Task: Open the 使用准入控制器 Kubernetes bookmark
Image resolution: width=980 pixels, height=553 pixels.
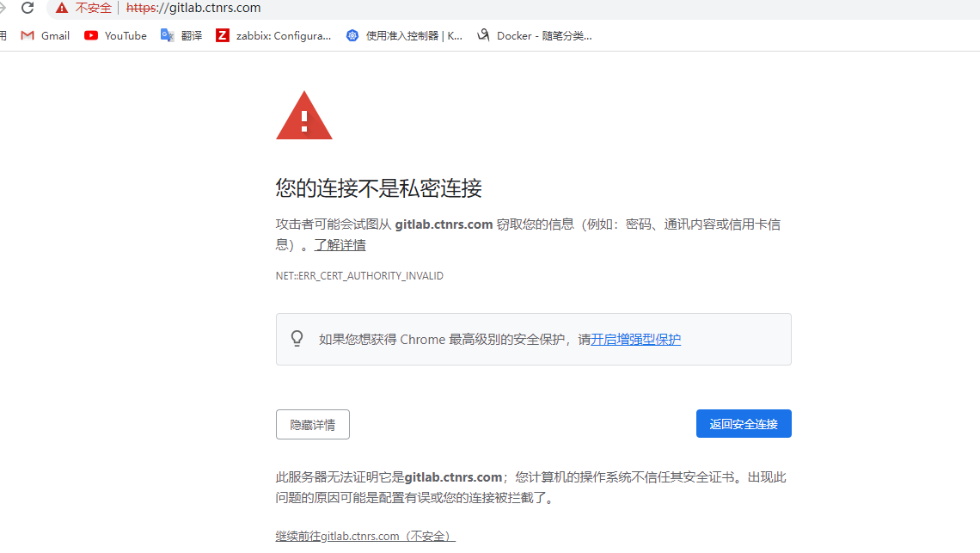Action: coord(404,35)
